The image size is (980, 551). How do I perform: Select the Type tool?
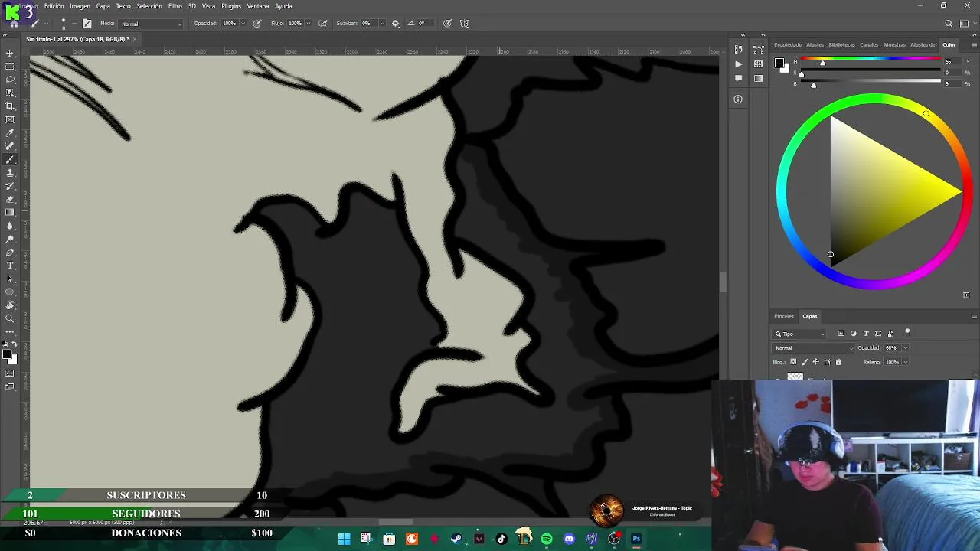(10, 266)
